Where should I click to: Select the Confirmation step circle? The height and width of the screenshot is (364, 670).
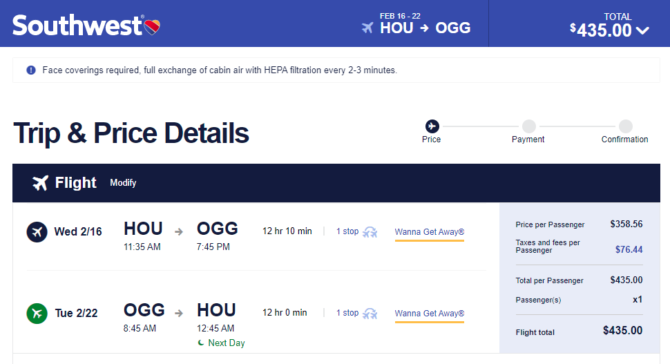point(626,126)
